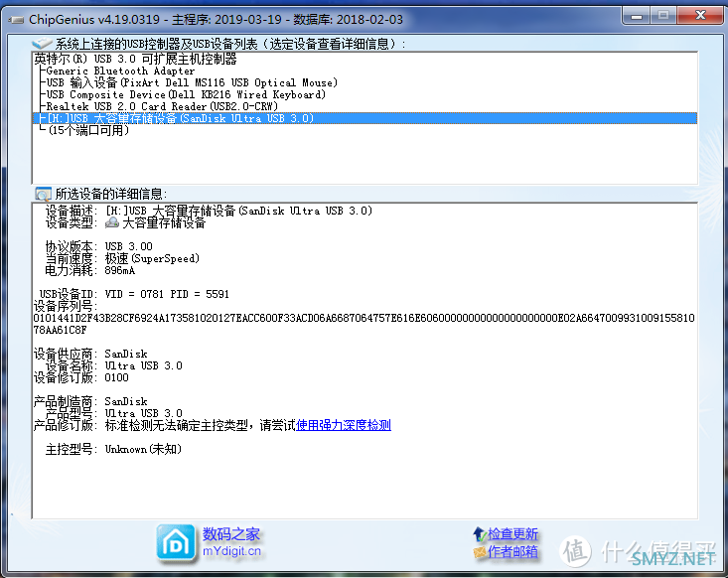728x578 pixels.
Task: Click the 作者邮箱 envelope icon
Action: click(479, 551)
